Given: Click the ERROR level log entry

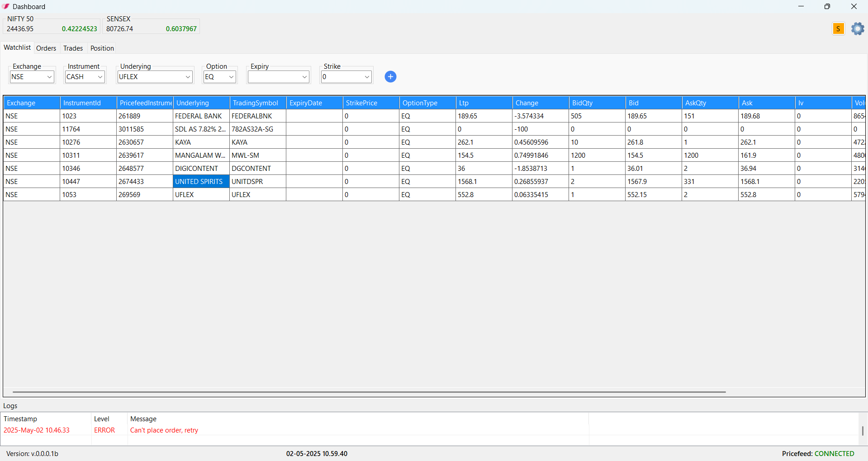Looking at the screenshot, I should (x=104, y=430).
